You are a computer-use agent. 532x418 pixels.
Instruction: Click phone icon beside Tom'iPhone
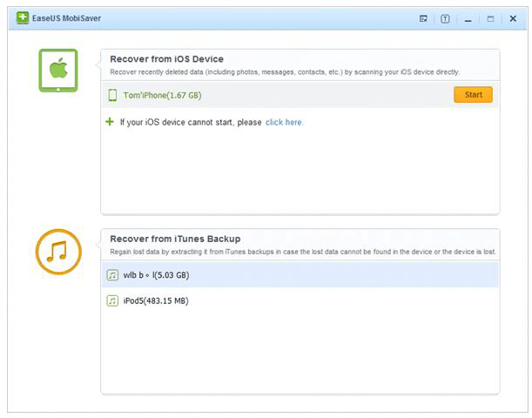coord(112,95)
